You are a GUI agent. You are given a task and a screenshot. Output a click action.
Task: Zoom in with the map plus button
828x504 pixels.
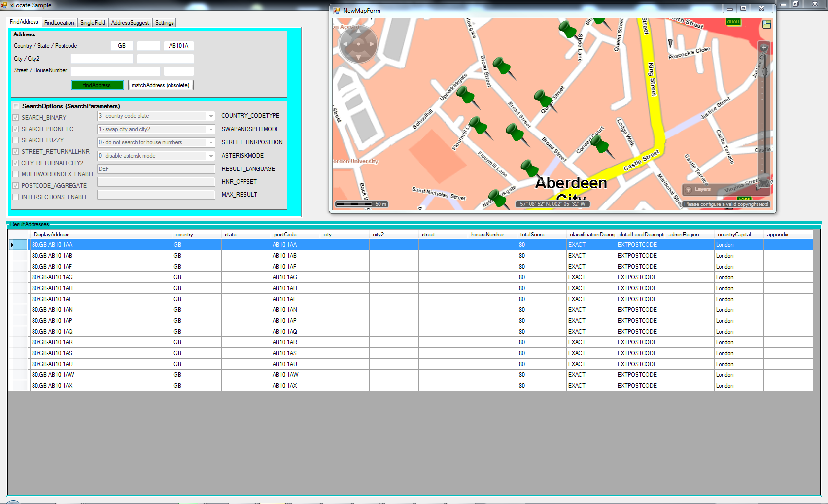[x=764, y=48]
